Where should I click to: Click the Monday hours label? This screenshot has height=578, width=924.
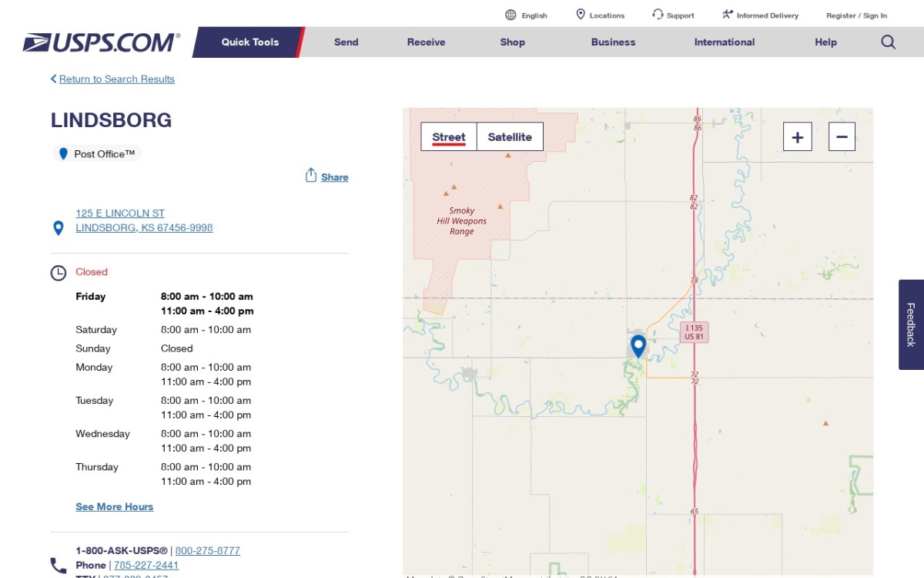tap(94, 368)
